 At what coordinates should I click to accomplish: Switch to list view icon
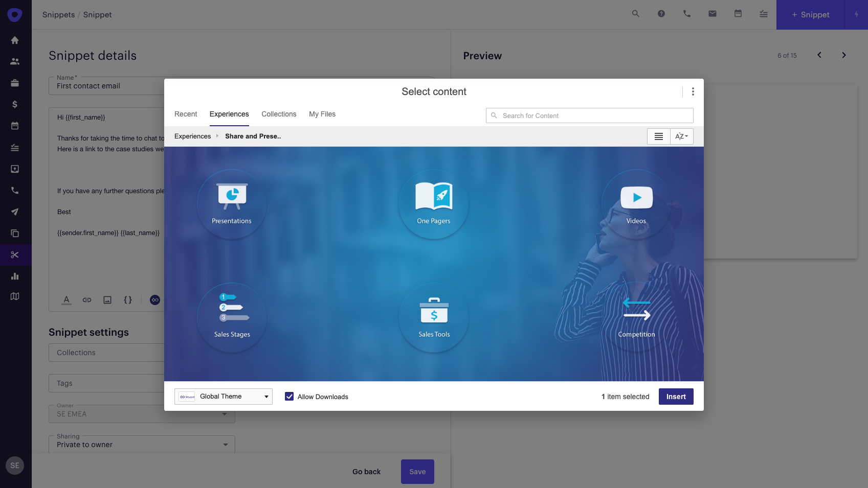(x=658, y=136)
